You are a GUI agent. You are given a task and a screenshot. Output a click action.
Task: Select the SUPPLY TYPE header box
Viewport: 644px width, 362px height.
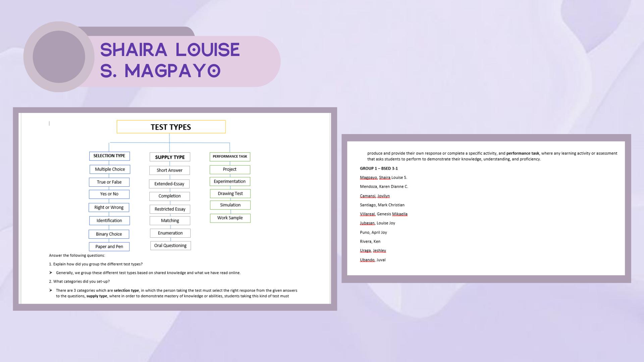pyautogui.click(x=170, y=157)
